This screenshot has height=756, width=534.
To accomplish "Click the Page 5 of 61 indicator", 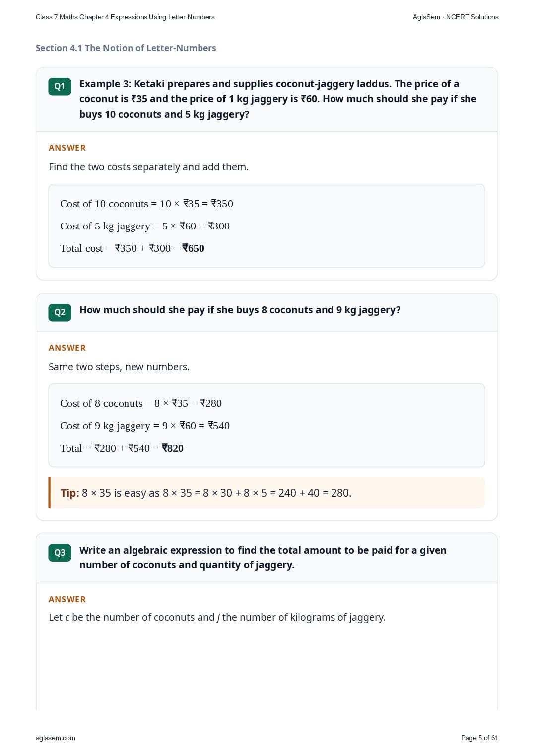I will (479, 738).
